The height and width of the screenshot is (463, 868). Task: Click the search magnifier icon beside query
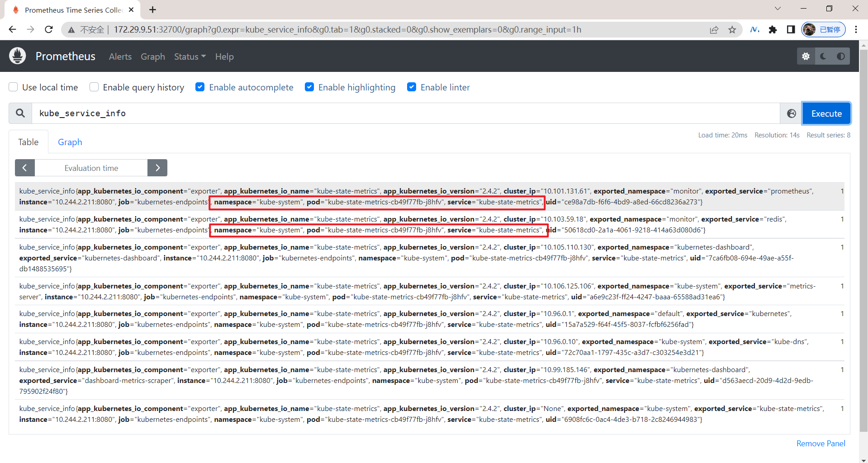coord(20,113)
